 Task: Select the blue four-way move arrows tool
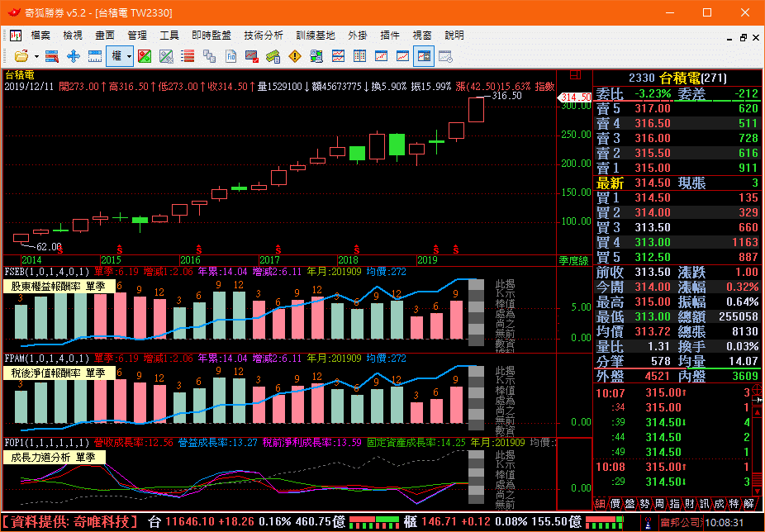74,57
